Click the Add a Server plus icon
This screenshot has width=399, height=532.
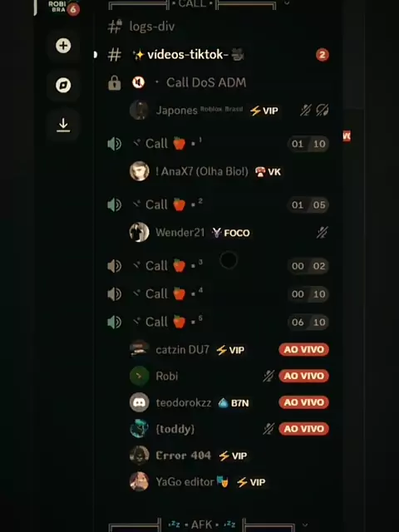click(63, 46)
